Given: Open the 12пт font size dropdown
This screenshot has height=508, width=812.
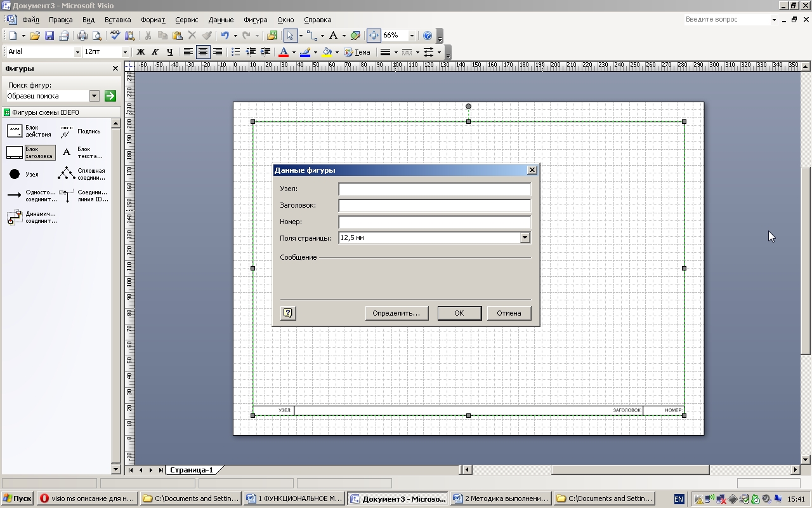Looking at the screenshot, I should (x=125, y=52).
